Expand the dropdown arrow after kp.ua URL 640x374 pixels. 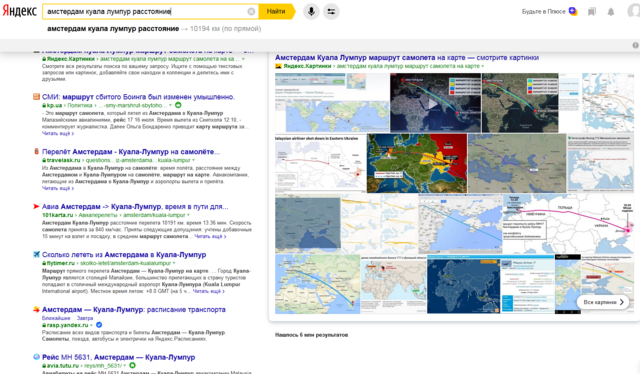171,105
